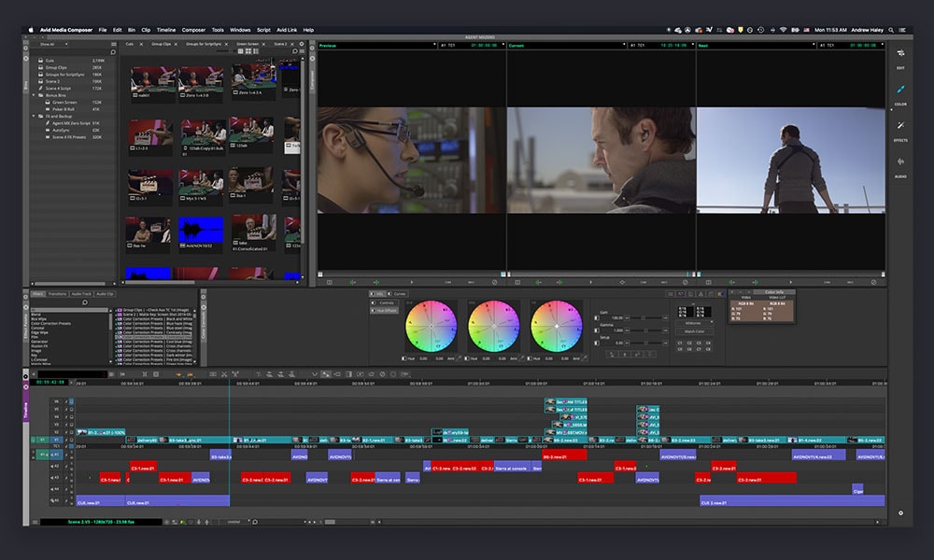Click the Wi-Fi icon in menu bar
The image size is (934, 560).
click(x=783, y=30)
